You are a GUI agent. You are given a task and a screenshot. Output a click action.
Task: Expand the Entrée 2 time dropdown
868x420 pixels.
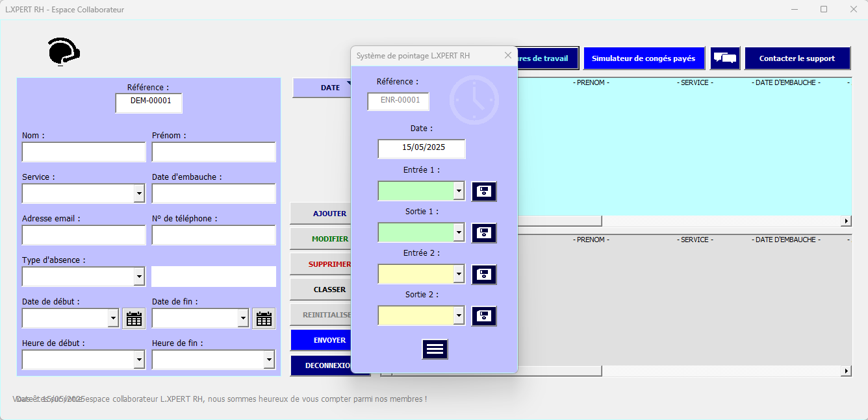pos(459,275)
